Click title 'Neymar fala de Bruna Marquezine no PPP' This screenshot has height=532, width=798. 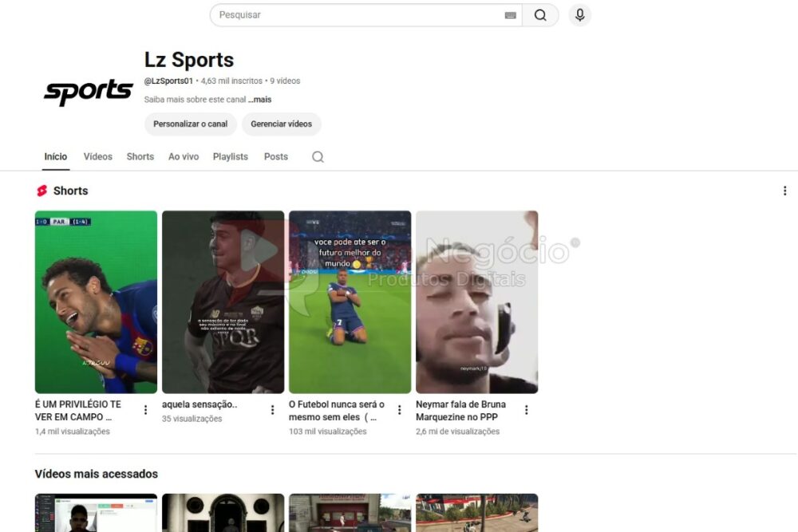click(x=460, y=411)
